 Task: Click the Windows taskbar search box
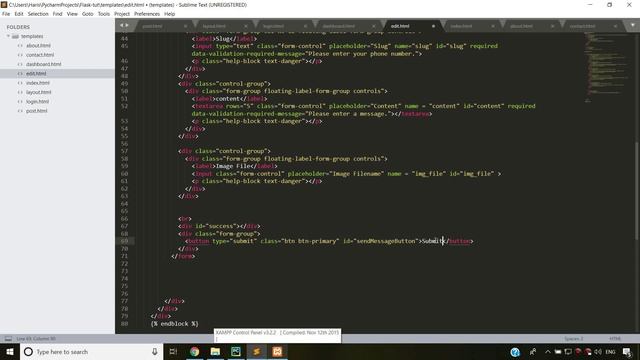coord(92,351)
